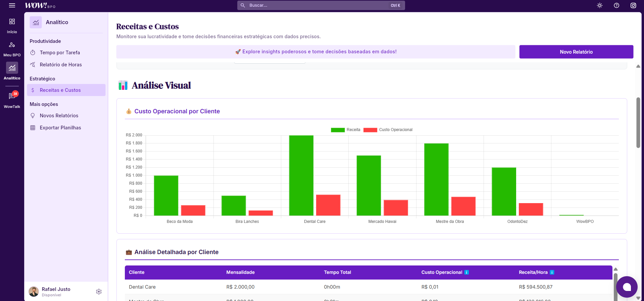Select Relatório de Horas menu item
The width and height of the screenshot is (644, 301).
click(x=60, y=65)
